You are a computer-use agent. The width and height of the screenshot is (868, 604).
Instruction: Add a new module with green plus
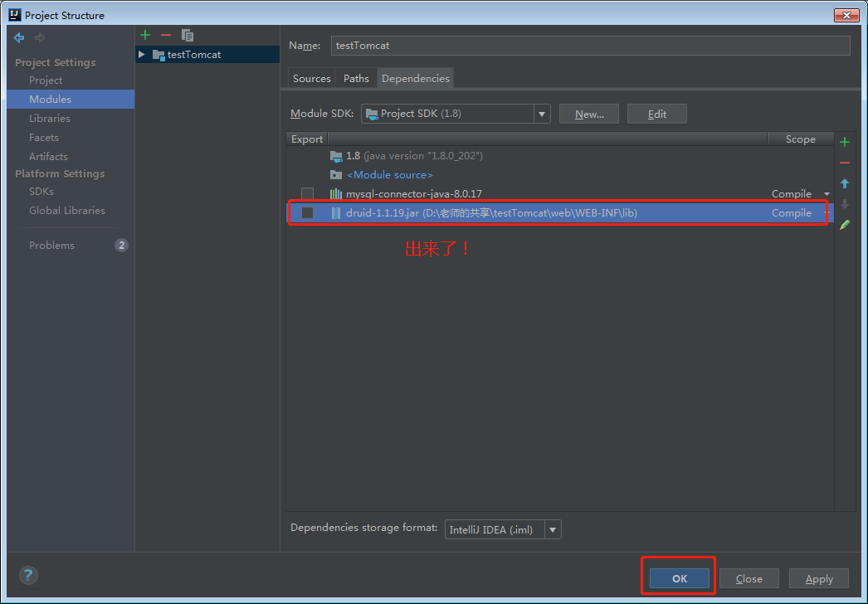tap(145, 36)
